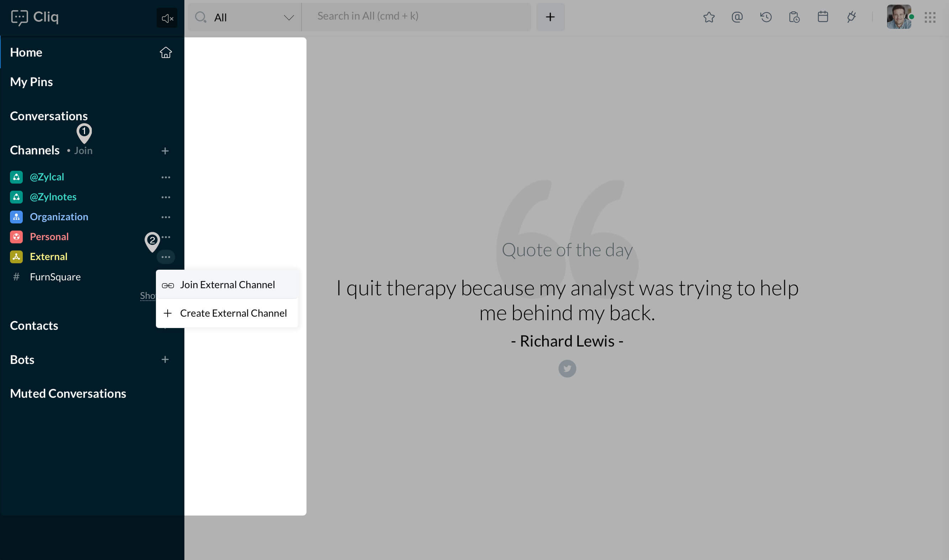Open the three-dot menu for @Zylcal
949x560 pixels.
165,177
